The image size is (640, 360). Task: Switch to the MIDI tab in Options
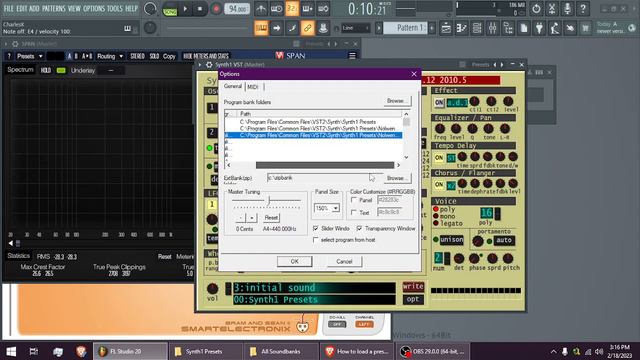coord(253,87)
